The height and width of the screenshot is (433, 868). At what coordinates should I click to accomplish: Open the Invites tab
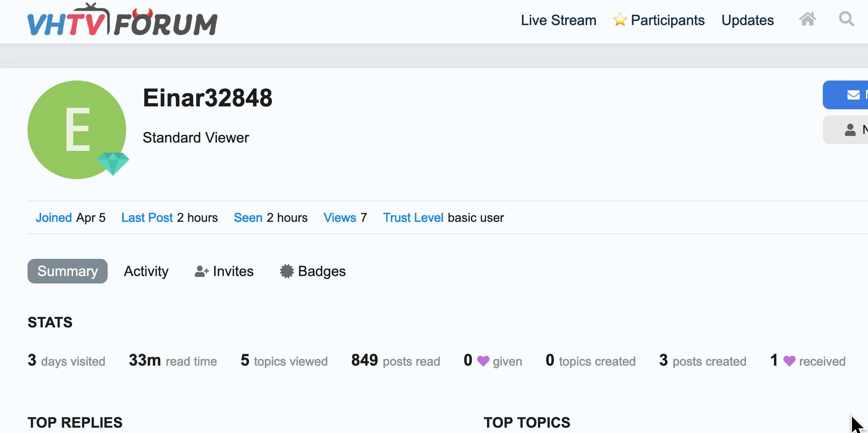(224, 271)
